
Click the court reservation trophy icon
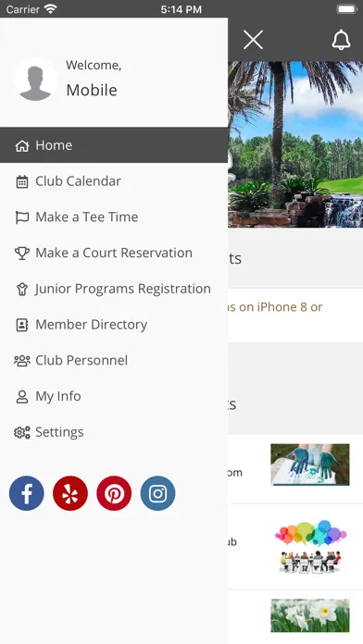22,253
